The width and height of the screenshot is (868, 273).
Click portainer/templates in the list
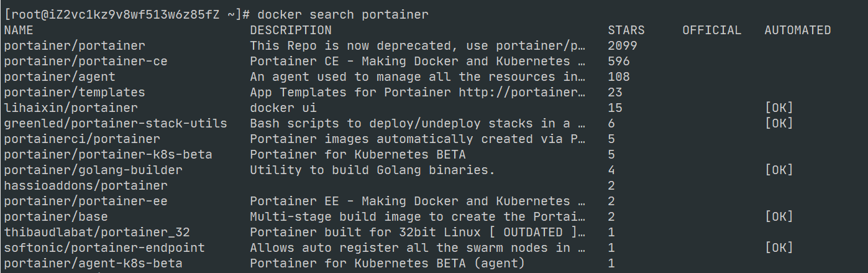click(75, 92)
